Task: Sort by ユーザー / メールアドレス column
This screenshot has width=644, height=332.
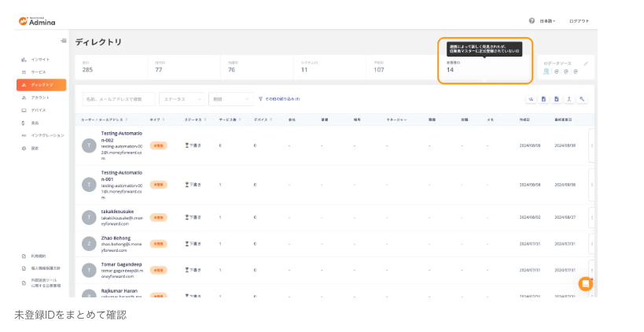Action: click(105, 120)
